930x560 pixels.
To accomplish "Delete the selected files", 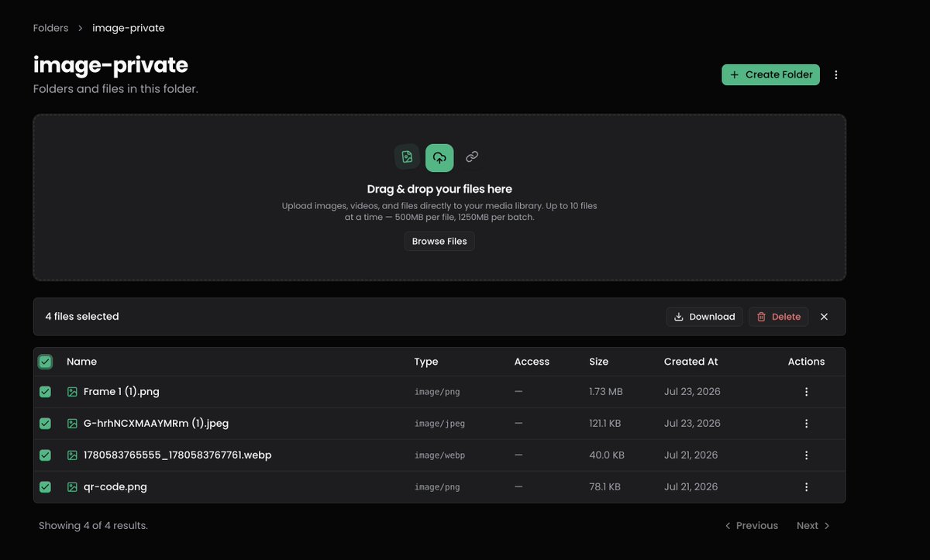I will (x=778, y=317).
